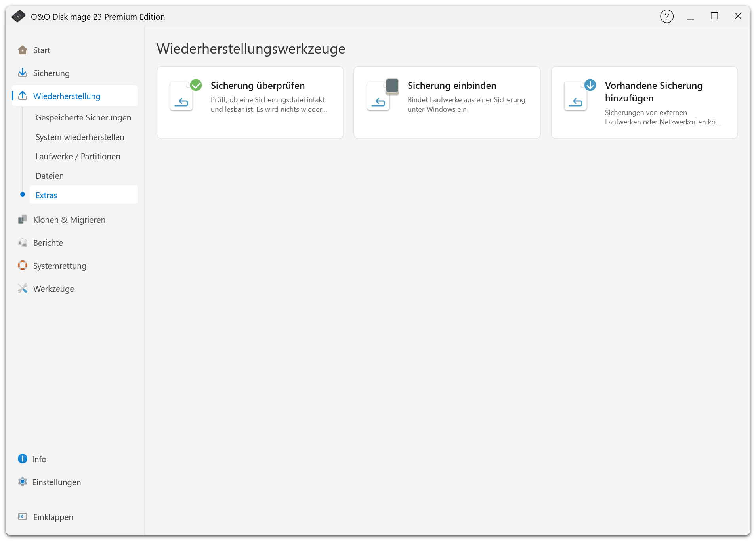Image resolution: width=756 pixels, height=541 pixels.
Task: Click the Sicherung download arrow icon
Action: (23, 73)
